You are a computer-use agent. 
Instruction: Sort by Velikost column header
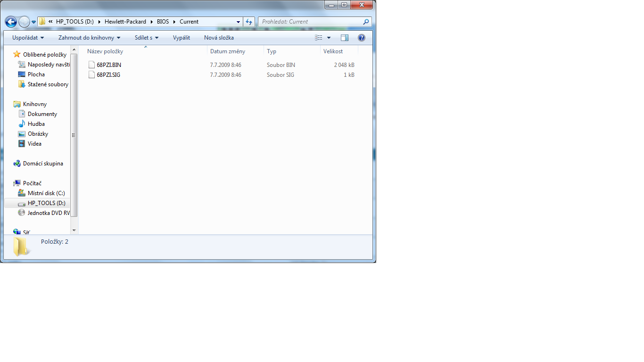click(x=333, y=51)
